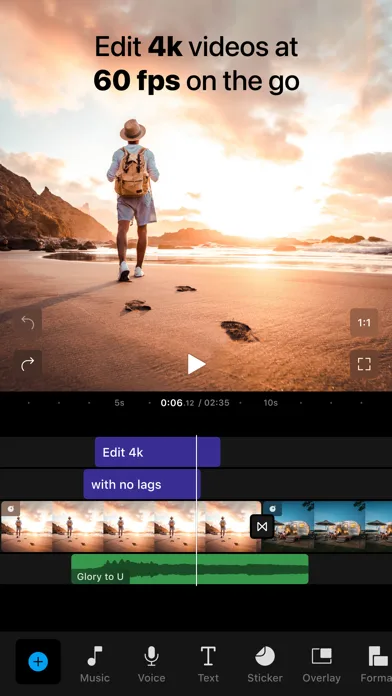The image size is (392, 696).
Task: Click the 10s mark on the time ruler
Action: coord(270,403)
